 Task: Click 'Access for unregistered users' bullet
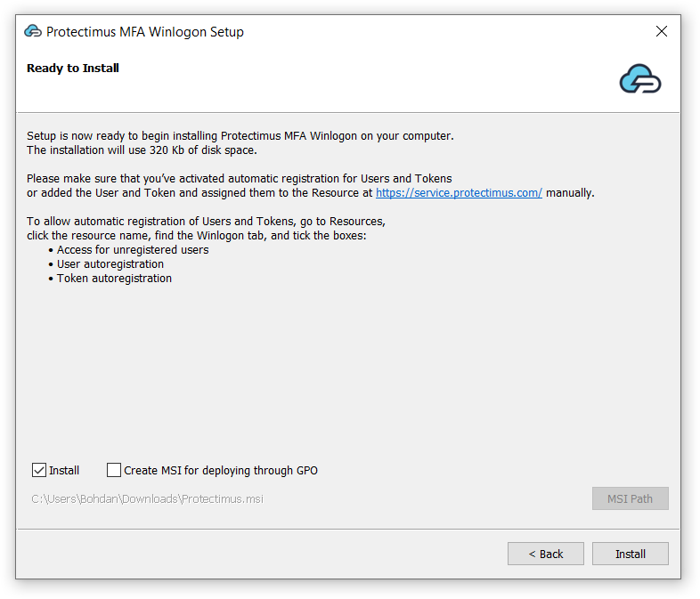(133, 250)
